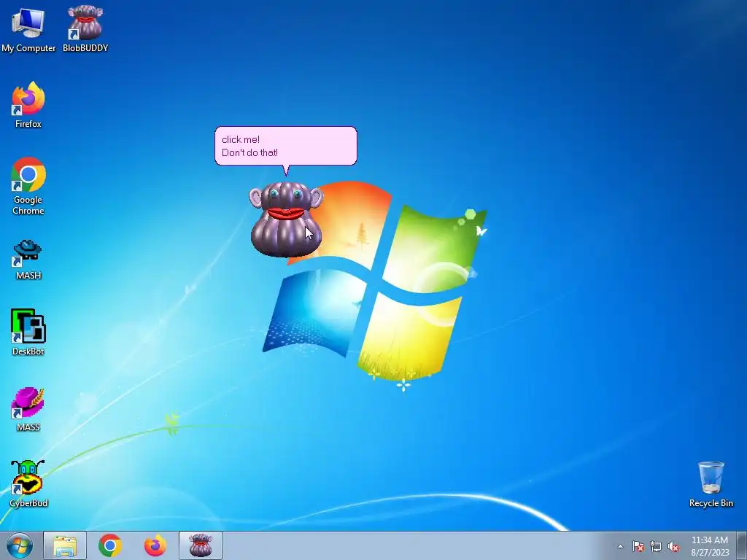Select the CyberBud desktop shortcut
Image resolution: width=747 pixels, height=560 pixels.
(x=28, y=483)
